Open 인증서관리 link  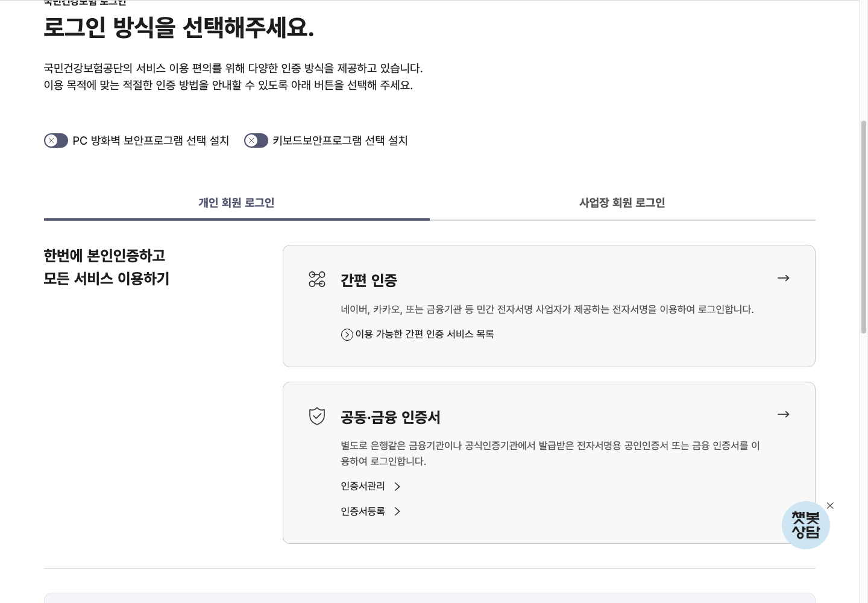coord(363,486)
